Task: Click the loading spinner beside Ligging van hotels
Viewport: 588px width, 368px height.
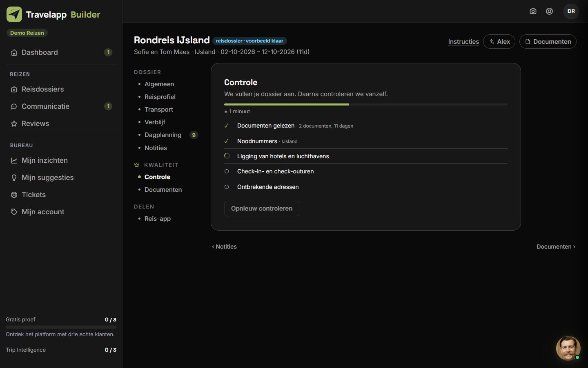Action: 227,156
